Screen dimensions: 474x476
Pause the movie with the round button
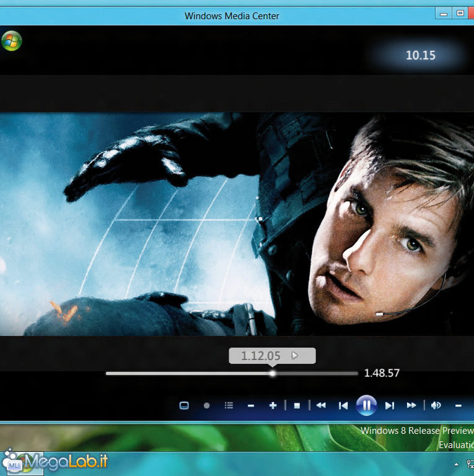366,405
